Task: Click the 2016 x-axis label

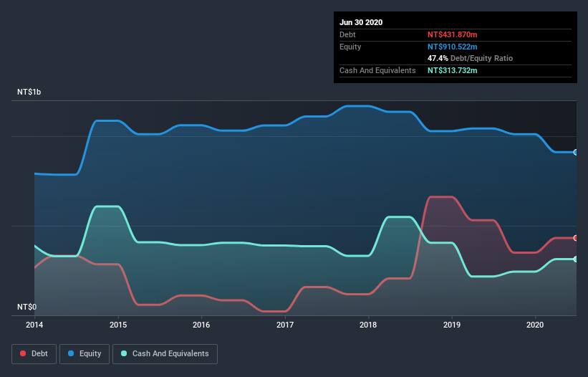Action: point(201,325)
